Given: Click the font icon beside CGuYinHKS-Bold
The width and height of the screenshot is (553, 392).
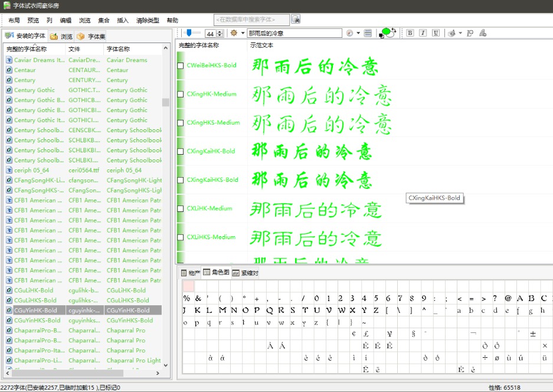Looking at the screenshot, I should point(9,321).
